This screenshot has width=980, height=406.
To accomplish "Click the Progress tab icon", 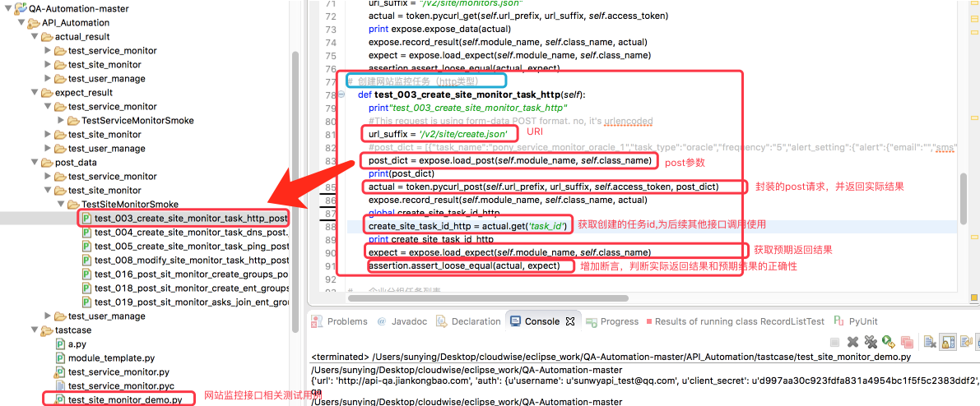I will pos(590,321).
